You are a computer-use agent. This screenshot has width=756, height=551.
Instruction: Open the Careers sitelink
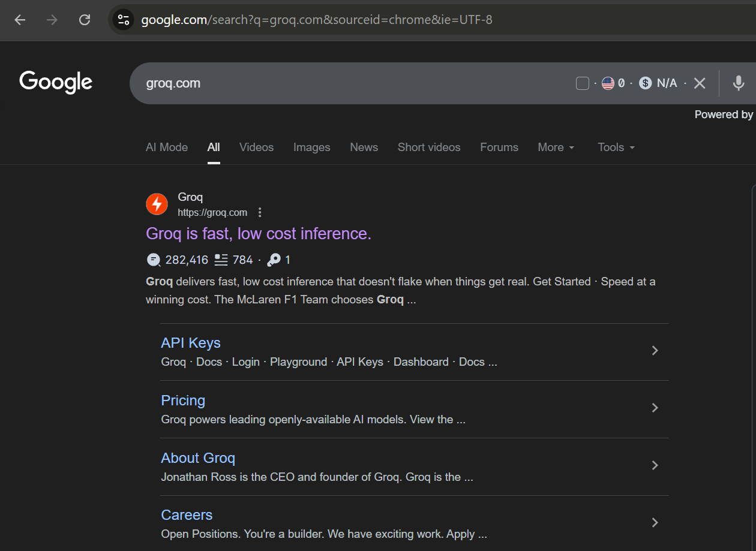pos(187,514)
